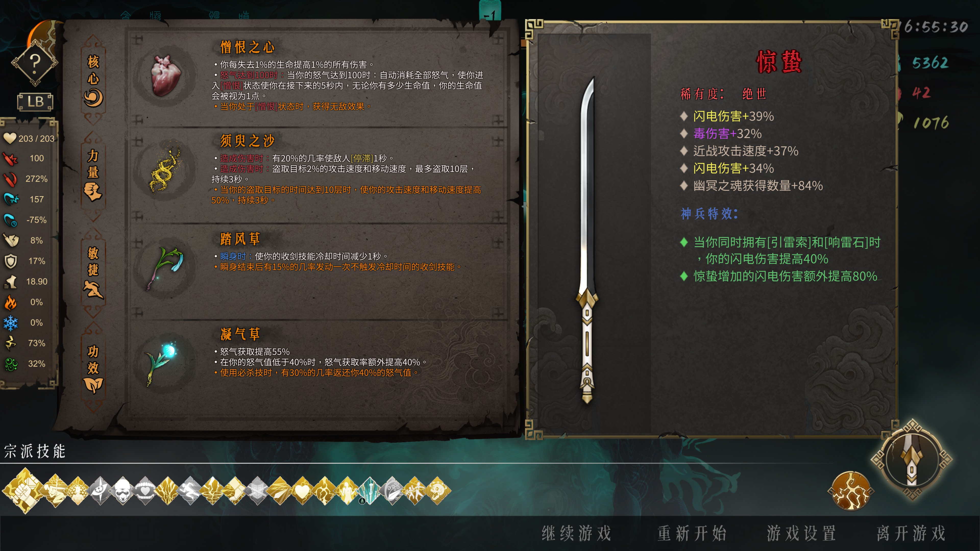Click the lightning skill orb icon

pyautogui.click(x=851, y=491)
